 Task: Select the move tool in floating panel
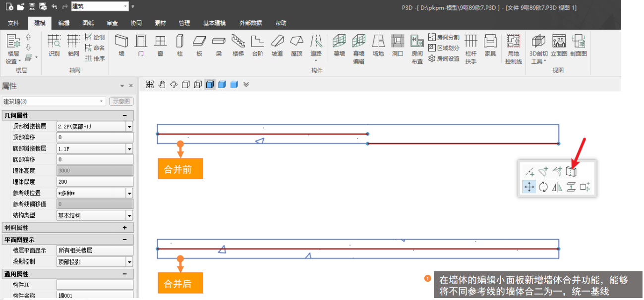[529, 187]
